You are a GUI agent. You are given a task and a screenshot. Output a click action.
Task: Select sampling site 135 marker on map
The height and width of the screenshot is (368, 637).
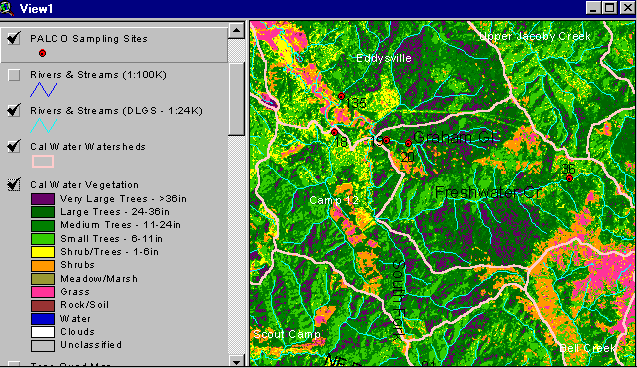tap(341, 96)
